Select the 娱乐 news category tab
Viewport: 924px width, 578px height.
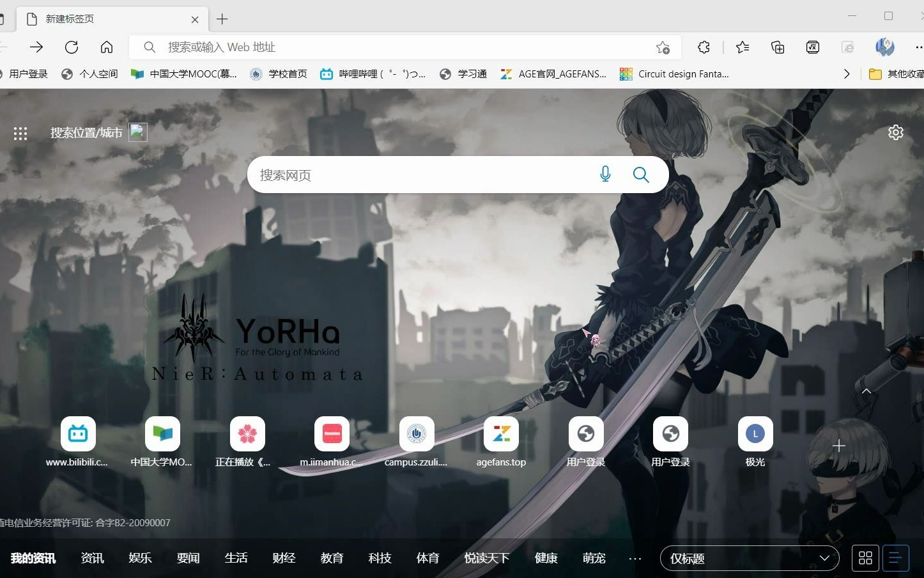click(x=140, y=558)
